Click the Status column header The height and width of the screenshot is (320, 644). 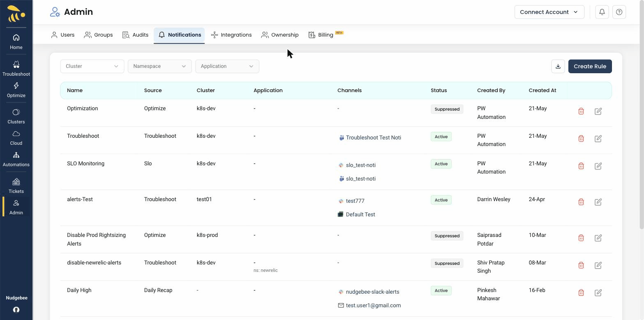coord(439,90)
